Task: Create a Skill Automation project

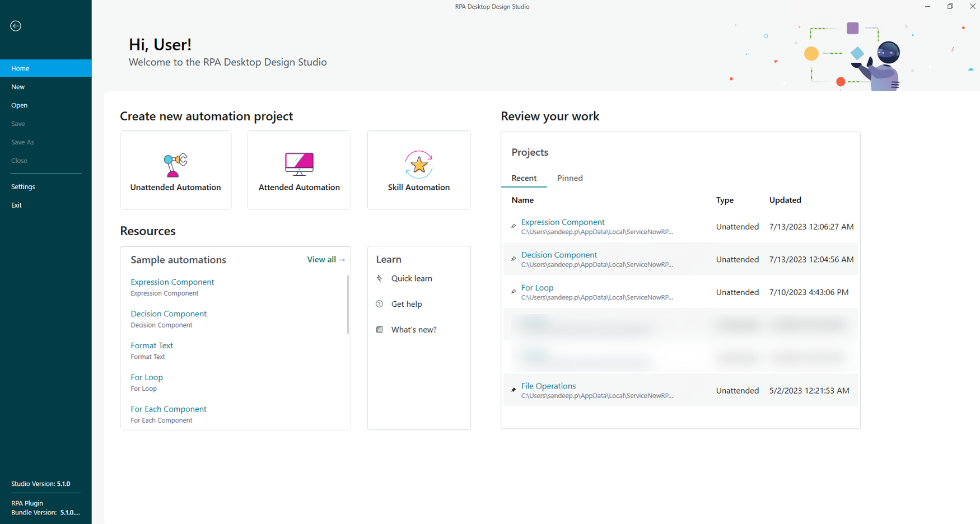Action: coord(419,170)
